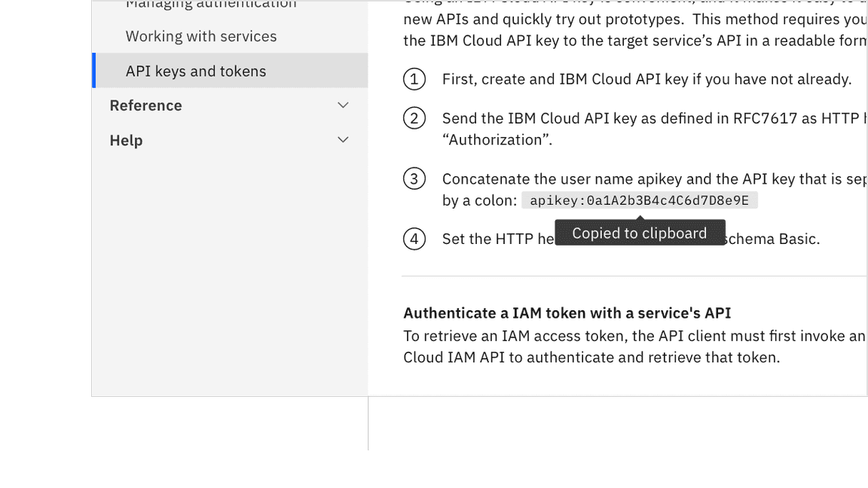Dismiss the "Copied to clipboard" tooltip
This screenshot has height=488, width=868.
[639, 233]
